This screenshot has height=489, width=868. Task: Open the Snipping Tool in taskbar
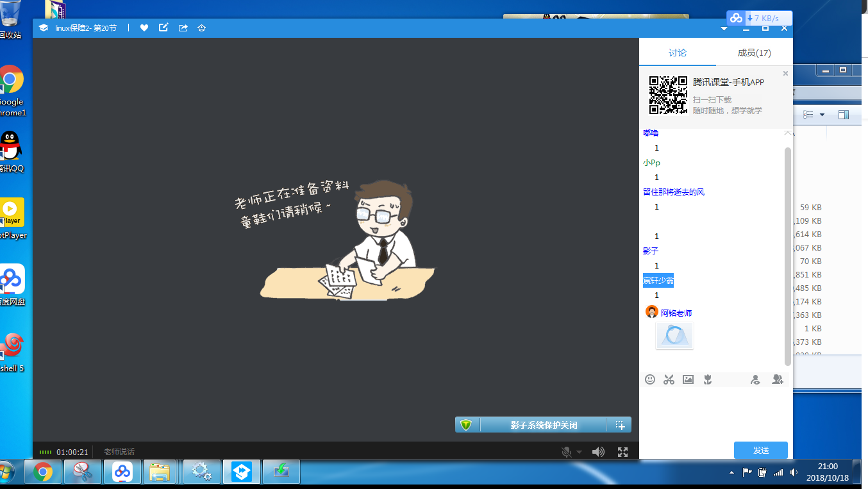[x=83, y=473]
